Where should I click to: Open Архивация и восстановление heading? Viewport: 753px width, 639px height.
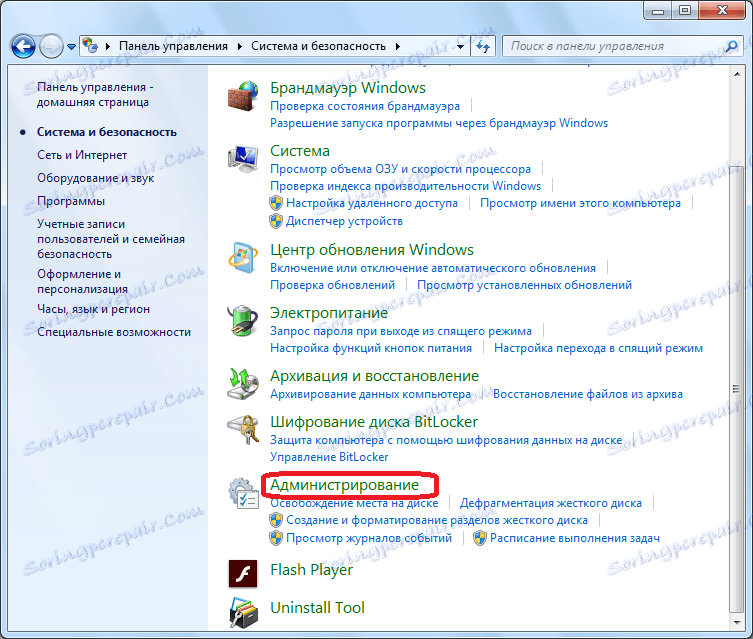(374, 376)
